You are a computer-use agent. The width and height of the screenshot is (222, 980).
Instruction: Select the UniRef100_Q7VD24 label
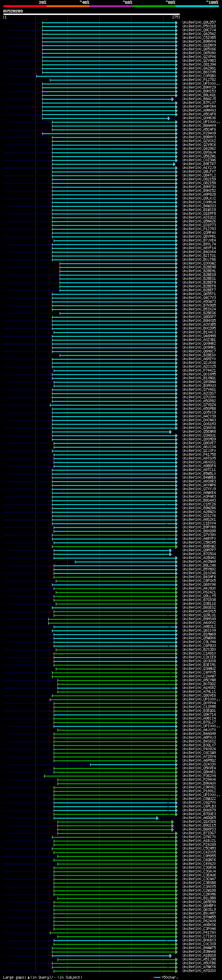[x=199, y=405]
